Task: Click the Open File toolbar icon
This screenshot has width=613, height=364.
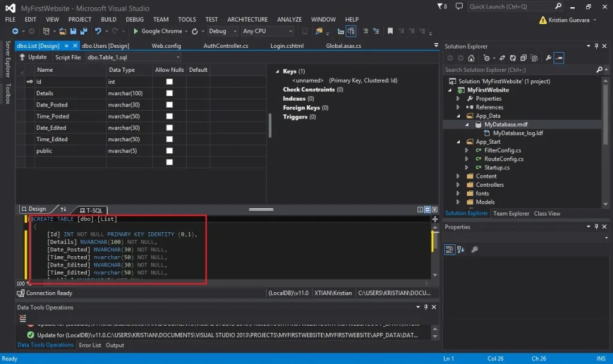Action: coord(62,31)
